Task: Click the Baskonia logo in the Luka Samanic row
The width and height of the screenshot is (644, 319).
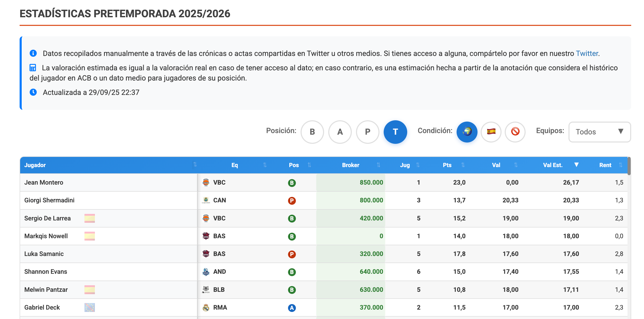Action: (206, 254)
